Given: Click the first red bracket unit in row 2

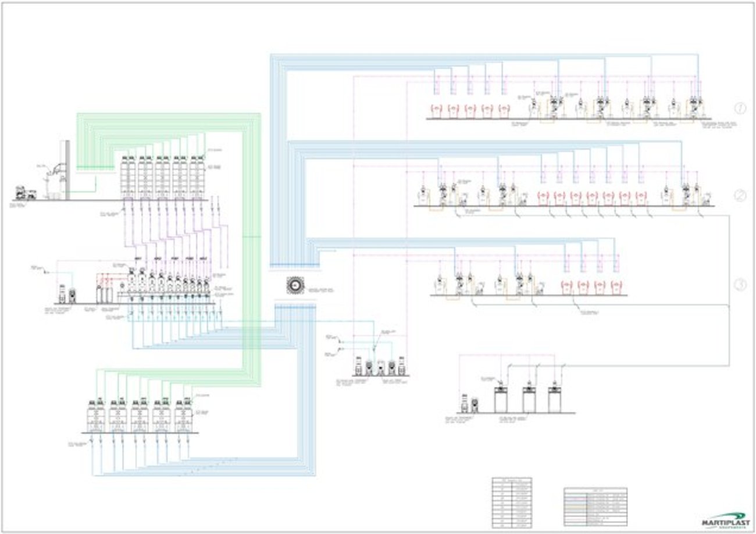Looking at the screenshot, I should pos(543,195).
